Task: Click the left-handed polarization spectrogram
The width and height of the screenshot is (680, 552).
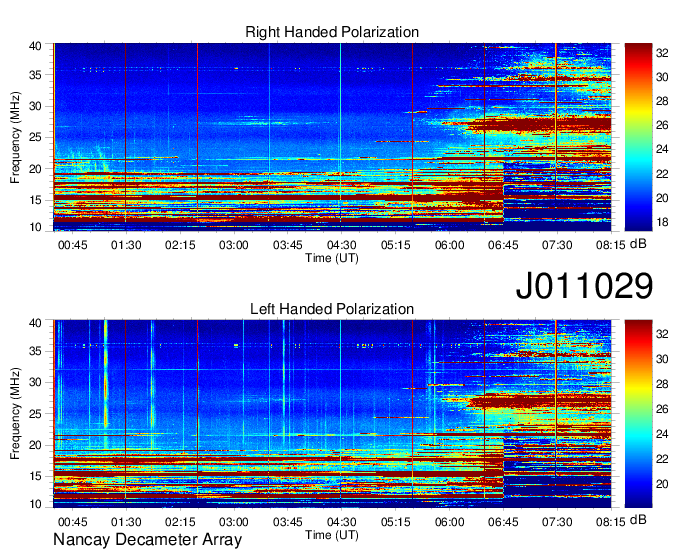Action: coord(332,414)
